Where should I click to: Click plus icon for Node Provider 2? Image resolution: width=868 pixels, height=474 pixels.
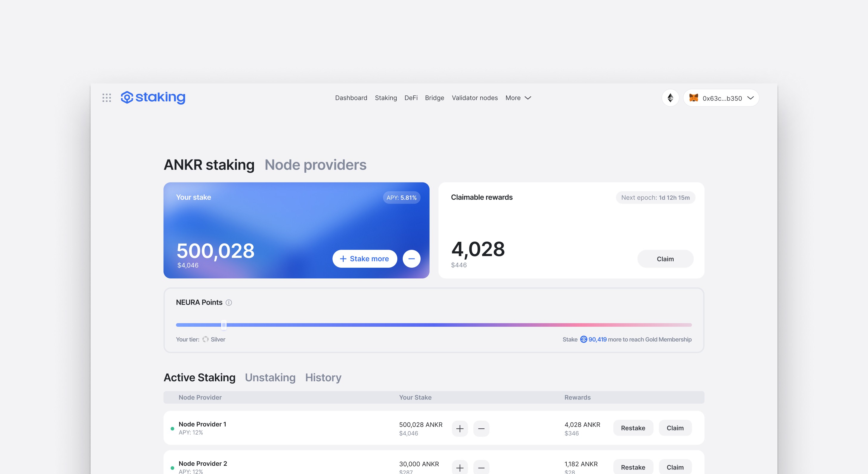click(x=460, y=468)
